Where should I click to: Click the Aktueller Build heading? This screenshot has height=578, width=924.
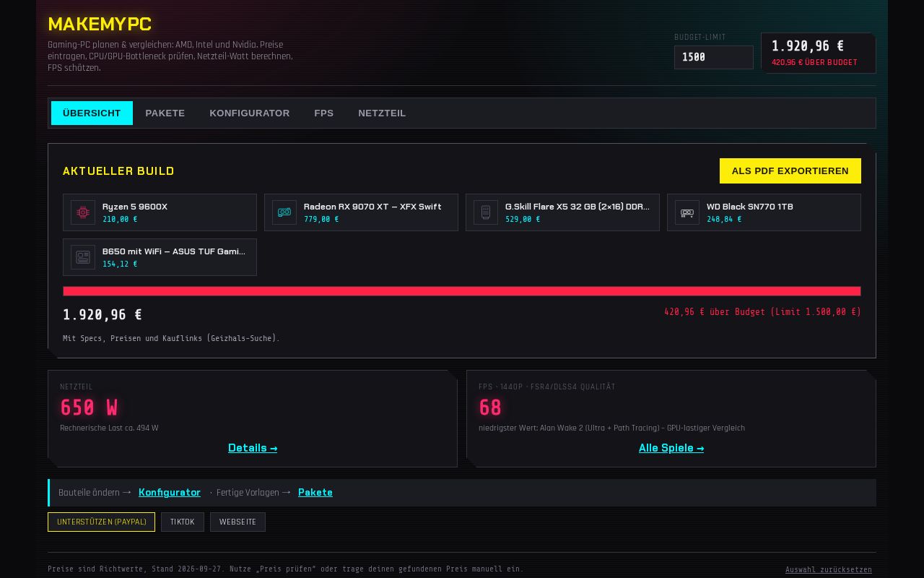coord(118,171)
